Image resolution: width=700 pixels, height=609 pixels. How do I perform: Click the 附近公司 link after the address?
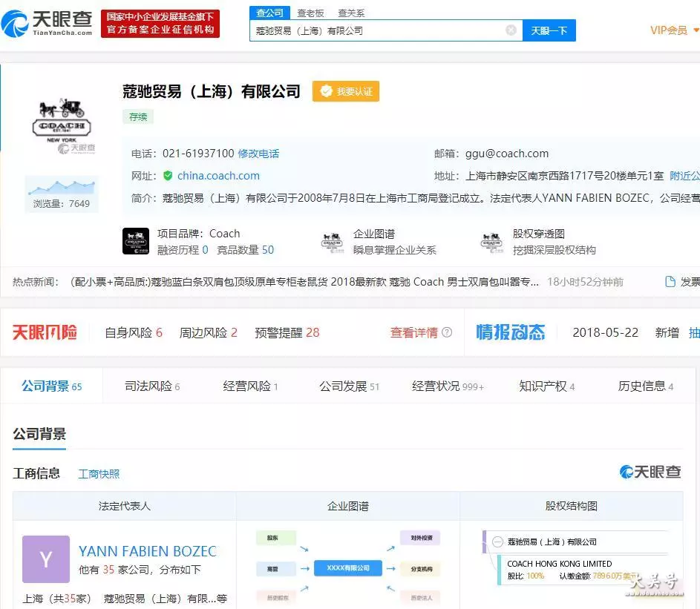[685, 176]
